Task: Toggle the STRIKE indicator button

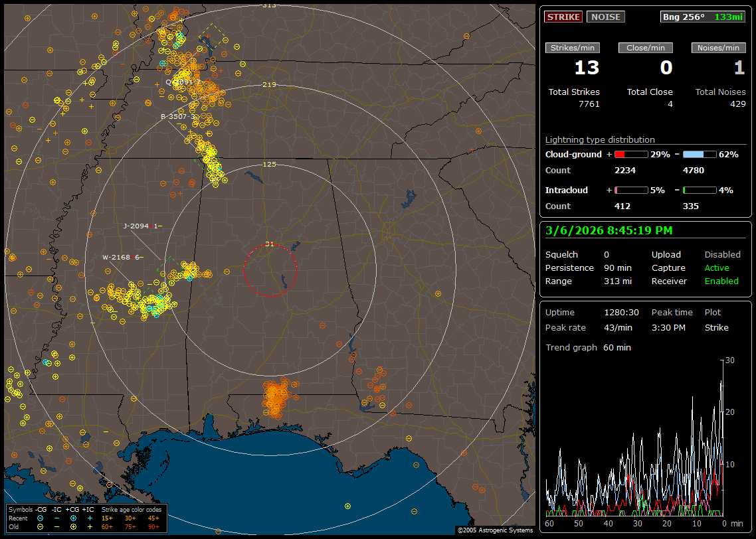Action: (563, 17)
